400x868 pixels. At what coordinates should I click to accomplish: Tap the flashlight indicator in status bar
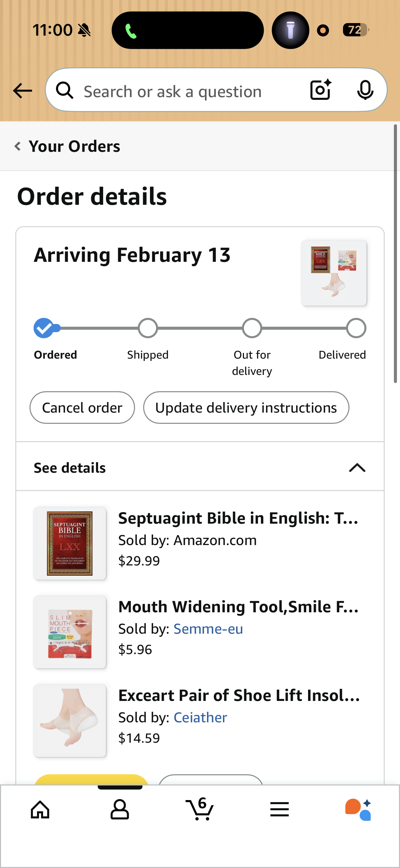pos(290,30)
